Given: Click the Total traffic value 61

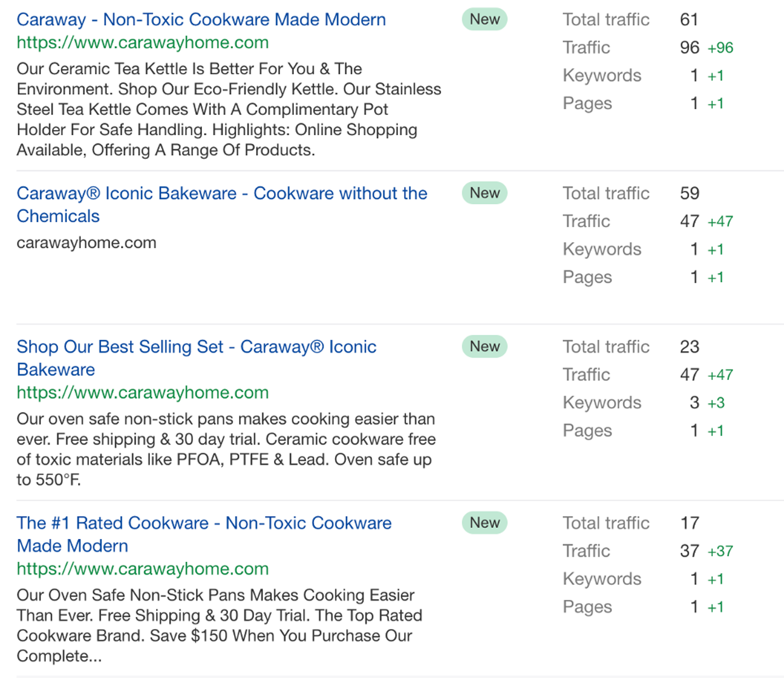Looking at the screenshot, I should pos(689,20).
